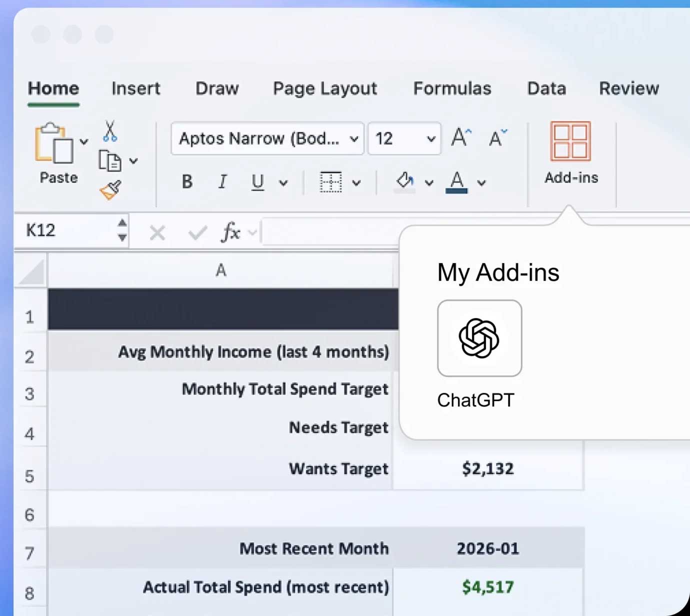Confirm entry with the formula bar checkmark

coord(197,232)
